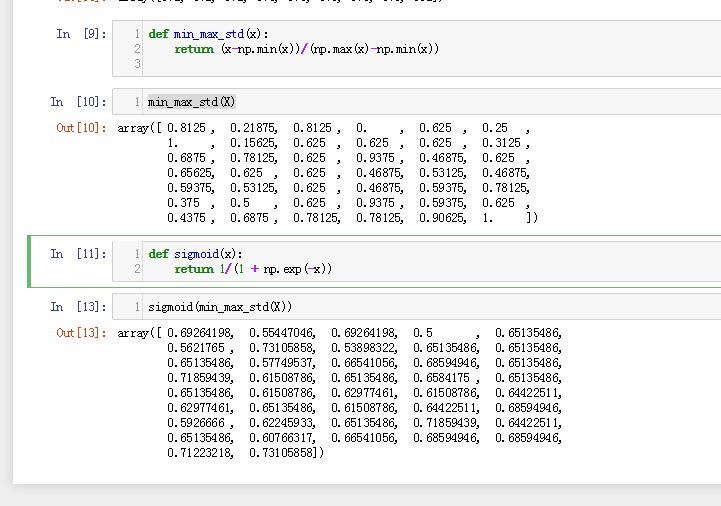Image resolution: width=721 pixels, height=506 pixels.
Task: Select the In [10] cell prompt
Action: tap(78, 102)
